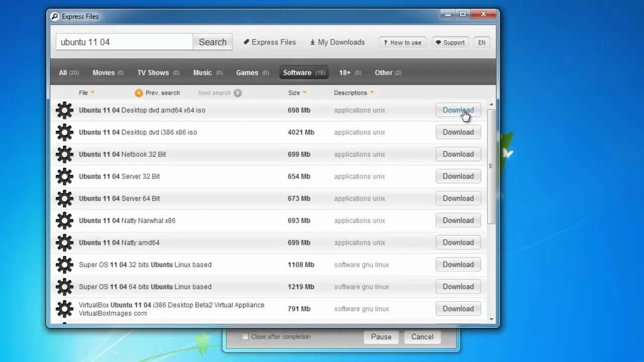Open the How to use help button

403,43
